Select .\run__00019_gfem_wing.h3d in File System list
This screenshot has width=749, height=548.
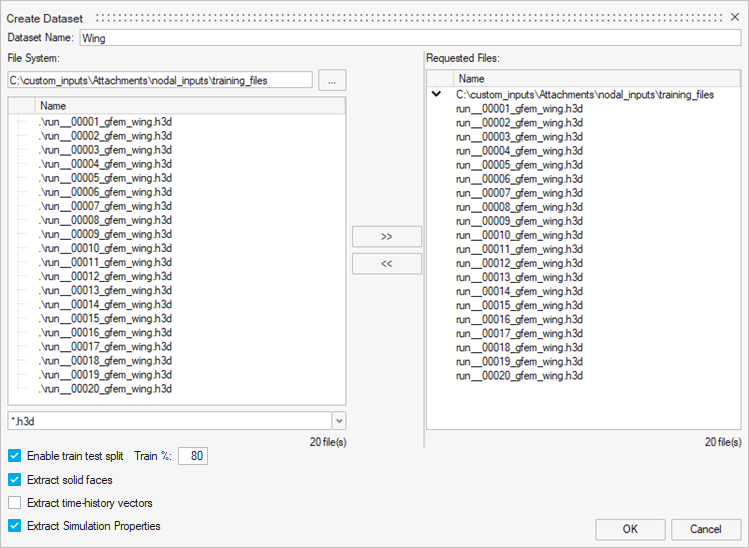[105, 375]
